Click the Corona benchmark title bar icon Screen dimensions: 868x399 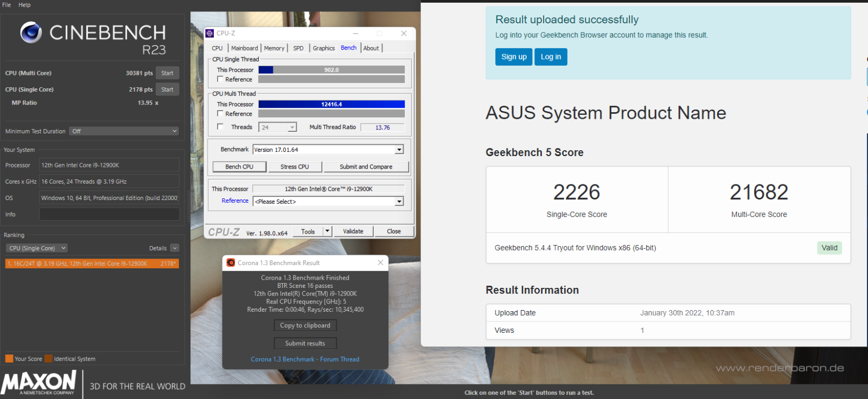point(231,263)
